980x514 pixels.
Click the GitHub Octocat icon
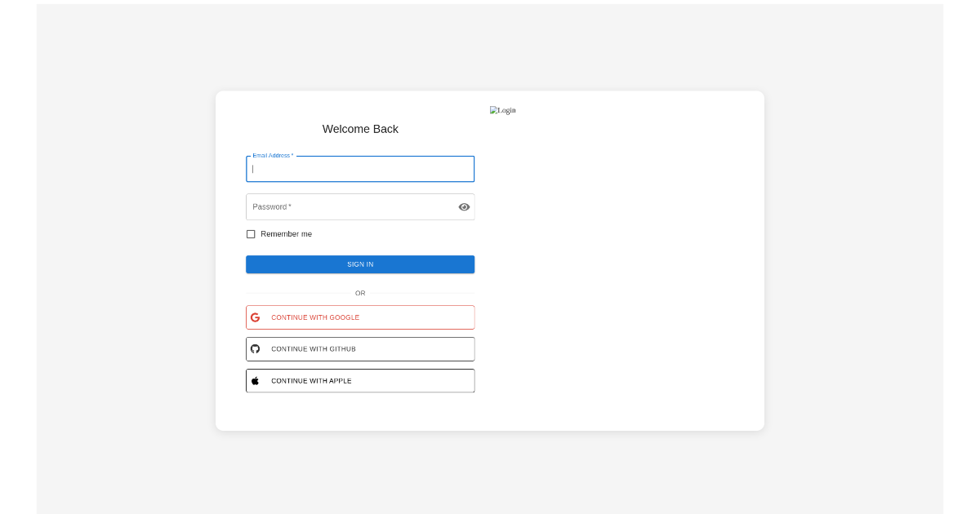coord(256,348)
